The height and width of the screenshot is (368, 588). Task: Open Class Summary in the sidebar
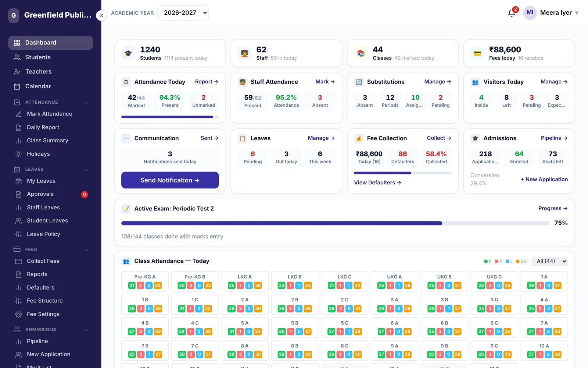[x=51, y=141]
